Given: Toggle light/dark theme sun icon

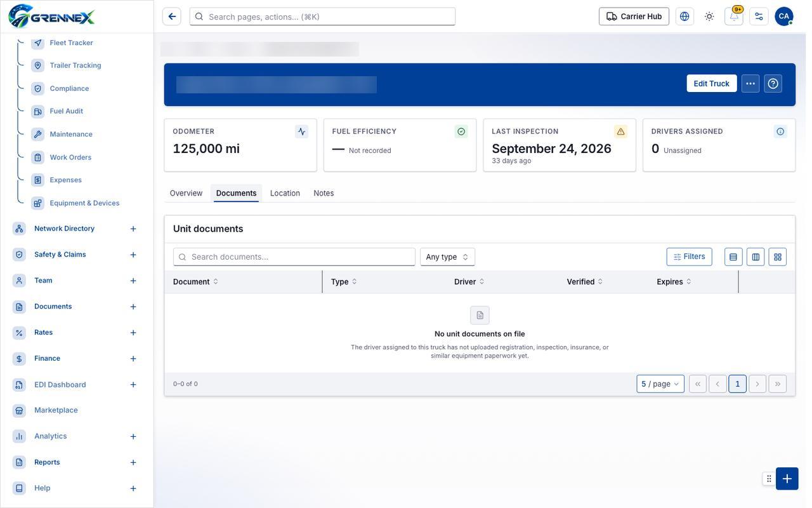Looking at the screenshot, I should [x=709, y=17].
